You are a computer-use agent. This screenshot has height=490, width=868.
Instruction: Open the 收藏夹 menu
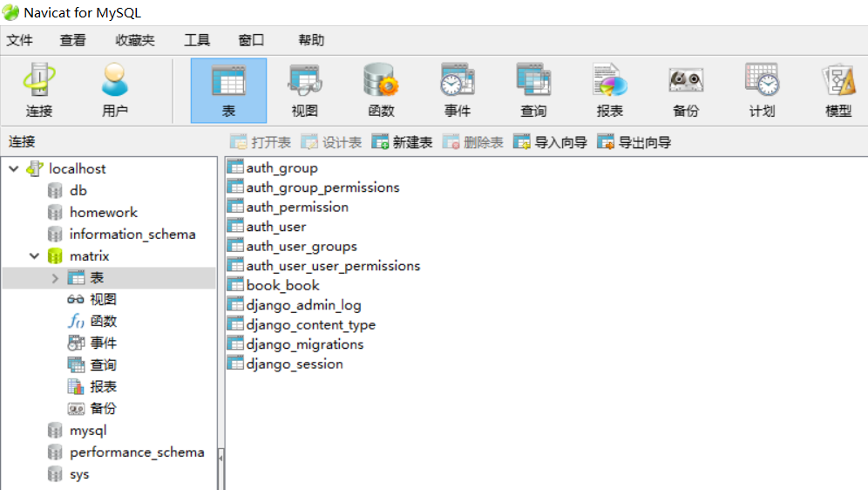(134, 40)
